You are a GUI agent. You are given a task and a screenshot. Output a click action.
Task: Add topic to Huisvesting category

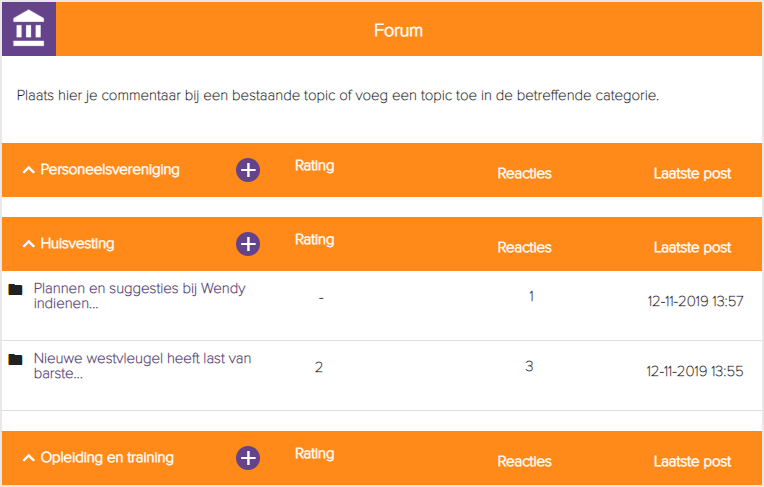click(248, 244)
